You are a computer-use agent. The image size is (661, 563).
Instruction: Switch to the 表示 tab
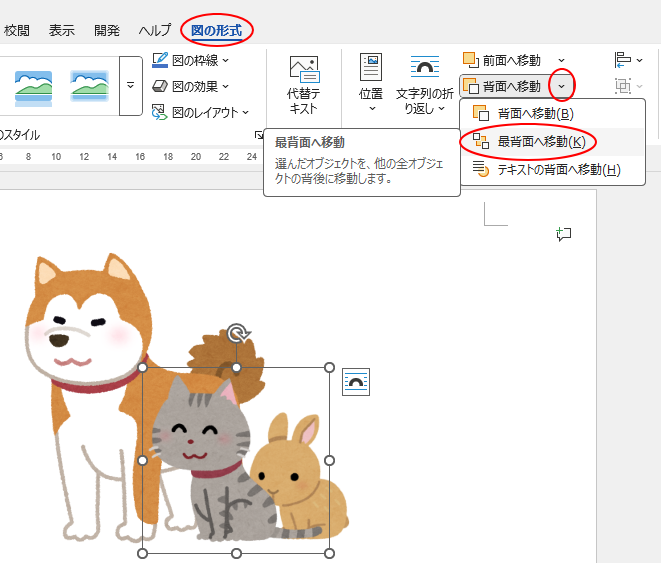(x=62, y=30)
